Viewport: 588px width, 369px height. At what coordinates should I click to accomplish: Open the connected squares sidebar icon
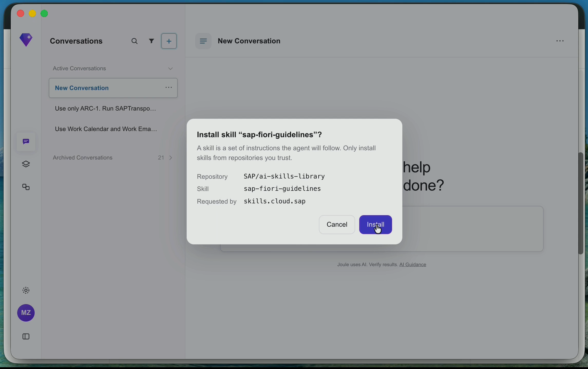(x=26, y=187)
